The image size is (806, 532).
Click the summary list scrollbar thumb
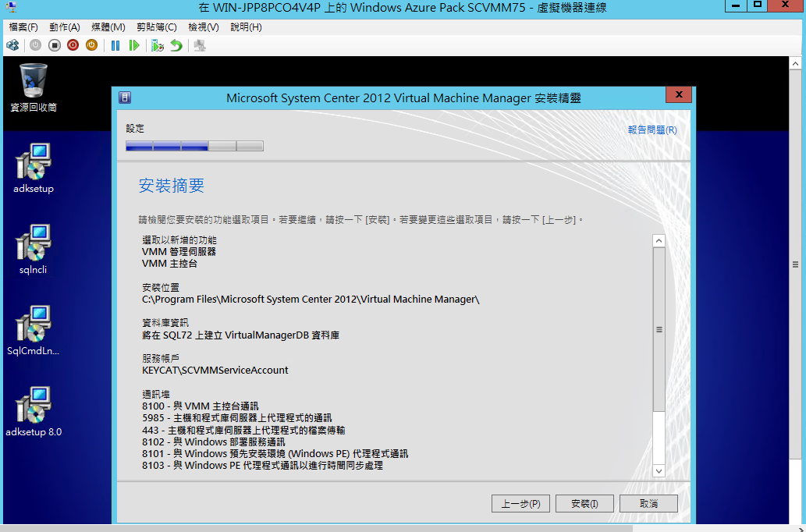click(x=659, y=329)
